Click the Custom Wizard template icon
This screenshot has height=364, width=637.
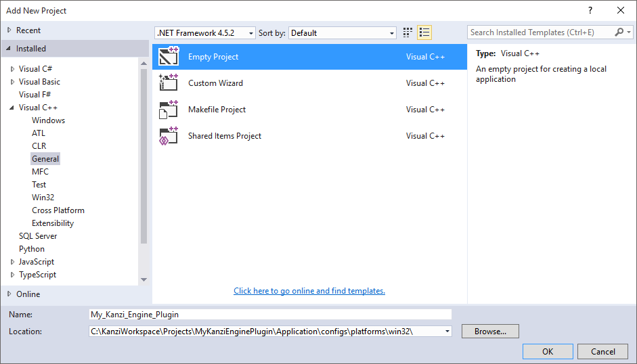[168, 83]
